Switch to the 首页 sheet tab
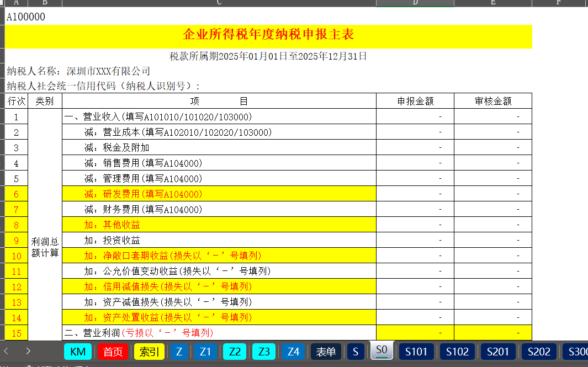 point(113,352)
